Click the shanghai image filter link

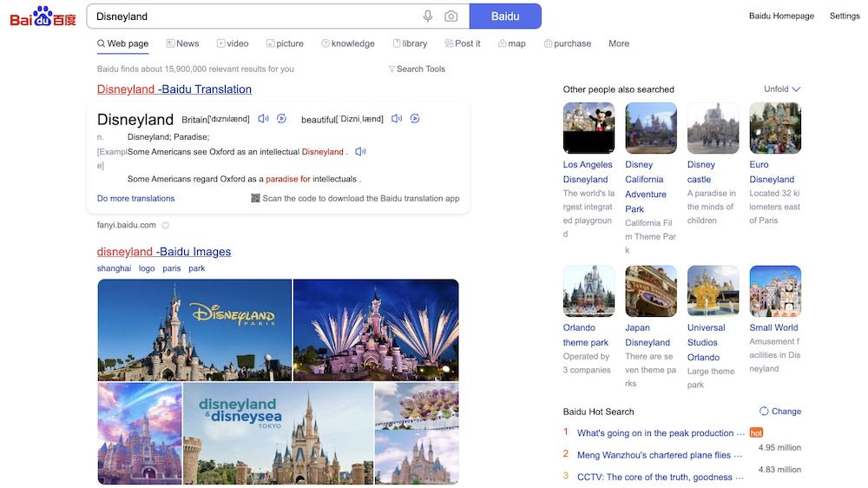click(114, 268)
